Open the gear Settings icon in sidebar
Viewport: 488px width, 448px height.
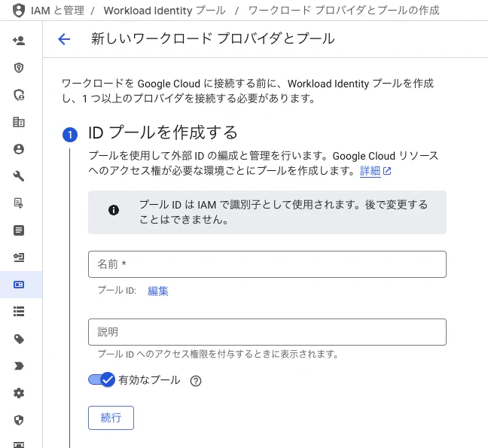pos(20,393)
